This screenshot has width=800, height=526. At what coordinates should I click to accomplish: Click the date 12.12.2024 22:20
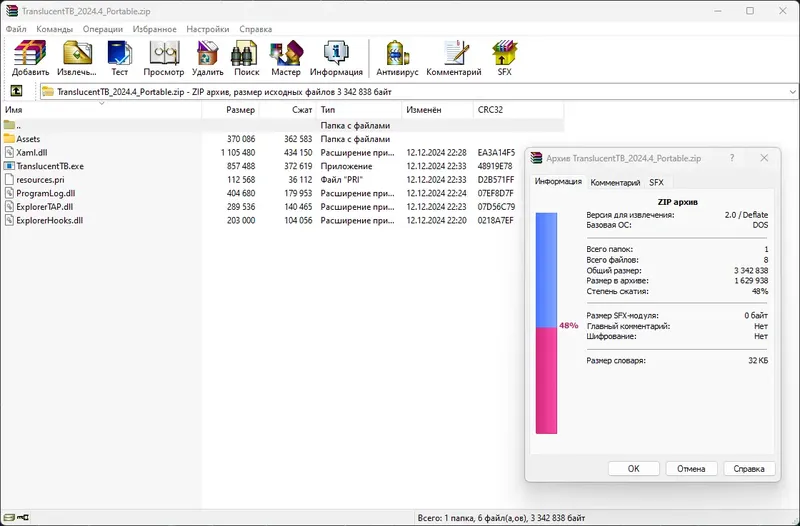[436, 220]
